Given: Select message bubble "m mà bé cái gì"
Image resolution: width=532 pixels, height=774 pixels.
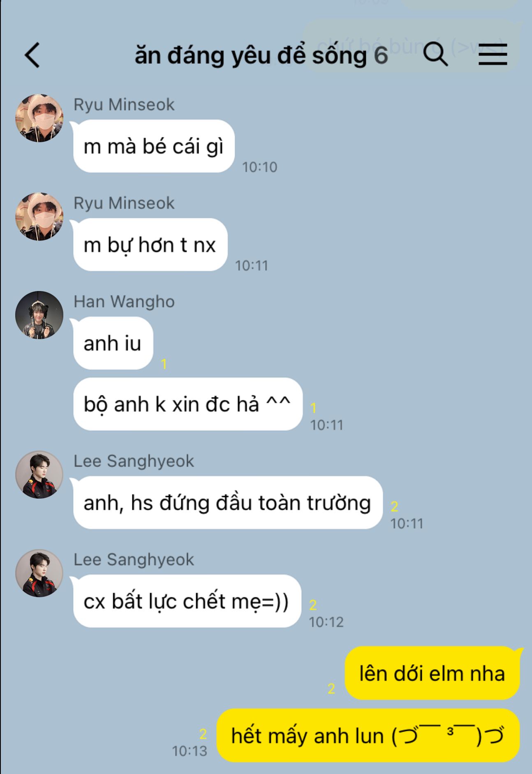Looking at the screenshot, I should [x=154, y=146].
